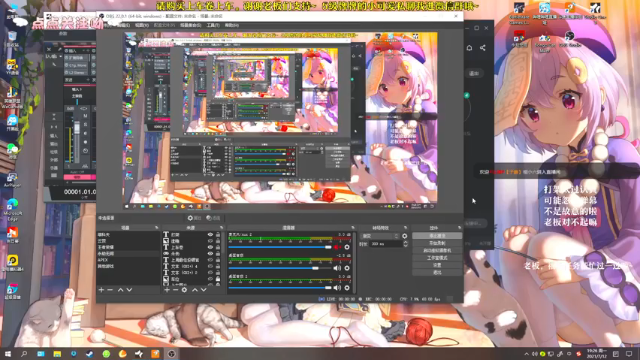640x360 pixels.
Task: Open settings gear for the 麦克风/Aux 2 track
Action: coord(347,247)
